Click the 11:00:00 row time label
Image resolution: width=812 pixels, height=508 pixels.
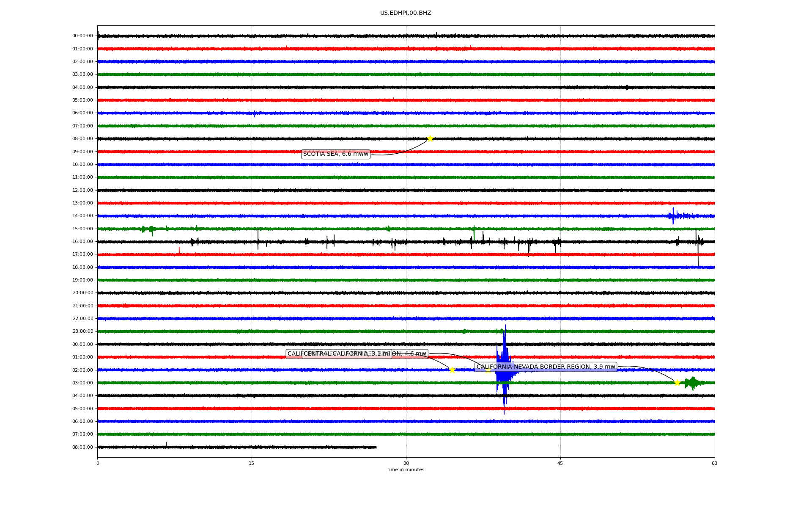[82, 177]
